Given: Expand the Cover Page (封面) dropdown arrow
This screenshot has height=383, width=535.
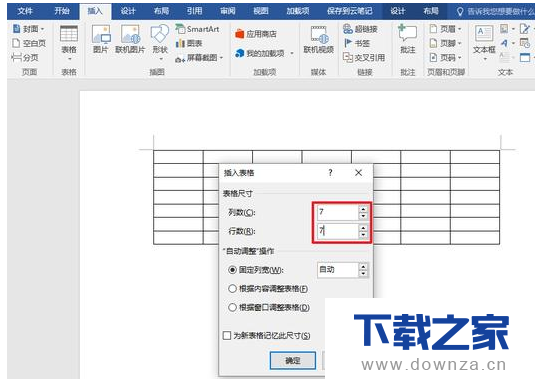Looking at the screenshot, I should click(42, 29).
